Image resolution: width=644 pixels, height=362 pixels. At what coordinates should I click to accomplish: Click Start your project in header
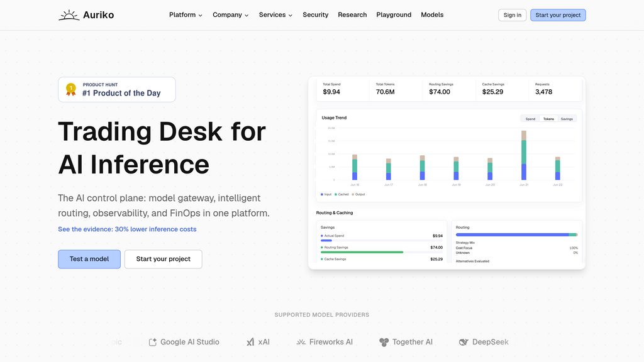[558, 15]
